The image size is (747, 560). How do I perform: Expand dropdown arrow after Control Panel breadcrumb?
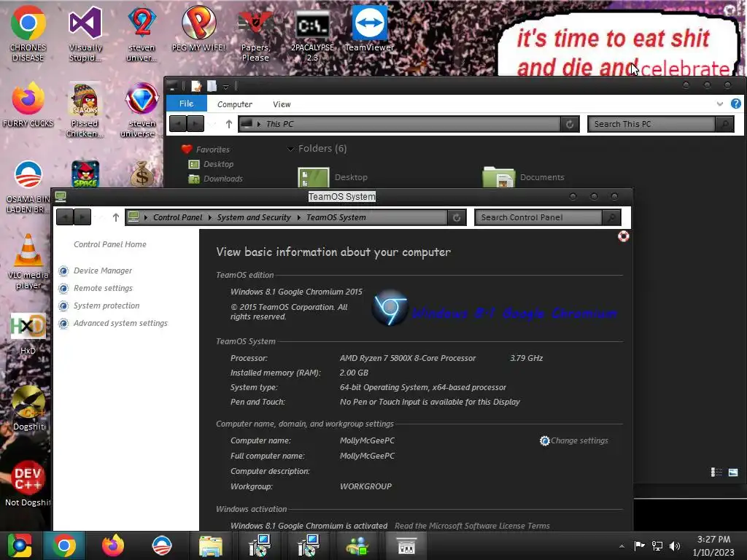click(209, 217)
